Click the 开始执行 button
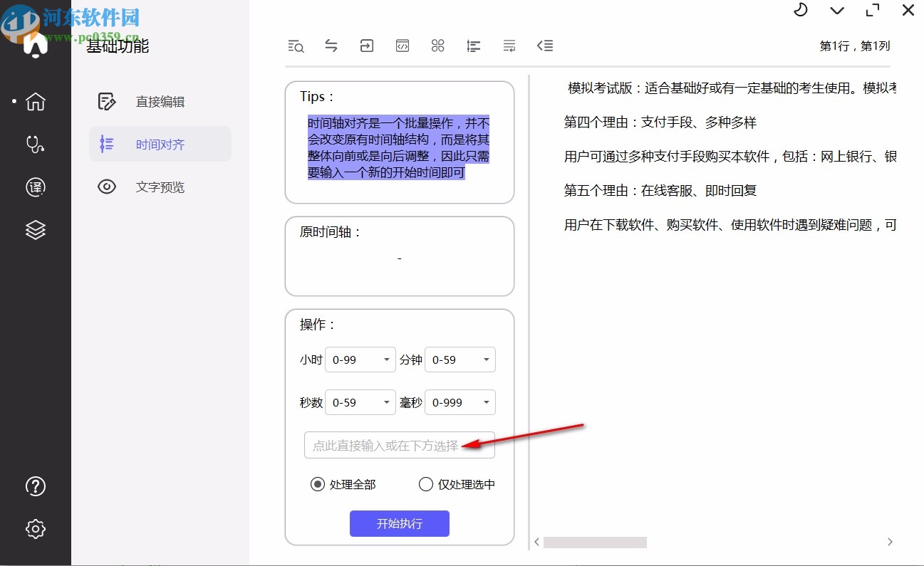Image resolution: width=924 pixels, height=566 pixels. (399, 523)
